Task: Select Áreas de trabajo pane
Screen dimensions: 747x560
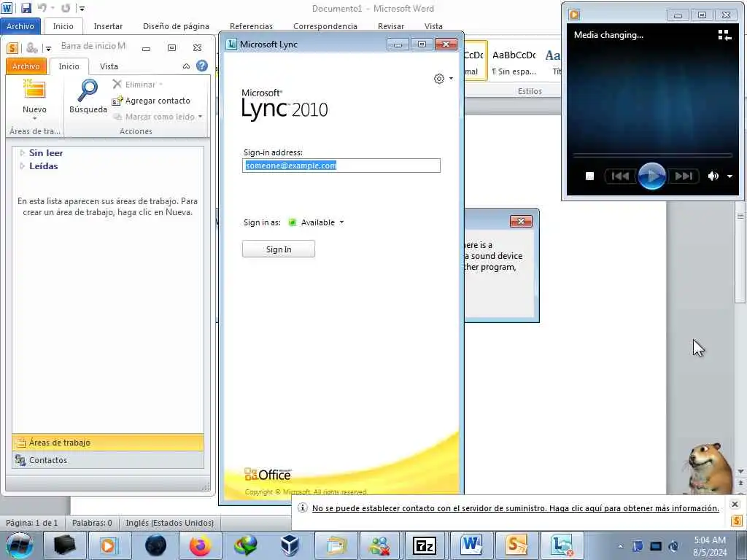Action: click(x=108, y=443)
